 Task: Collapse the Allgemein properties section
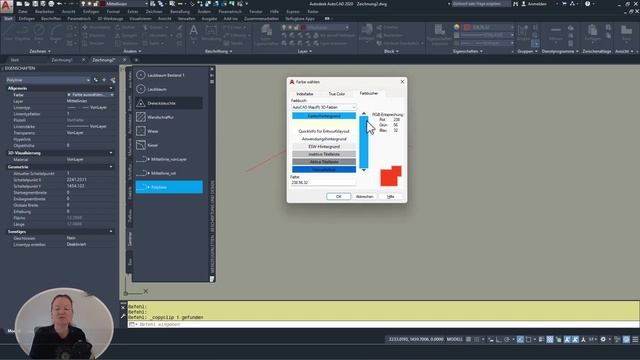(111, 88)
